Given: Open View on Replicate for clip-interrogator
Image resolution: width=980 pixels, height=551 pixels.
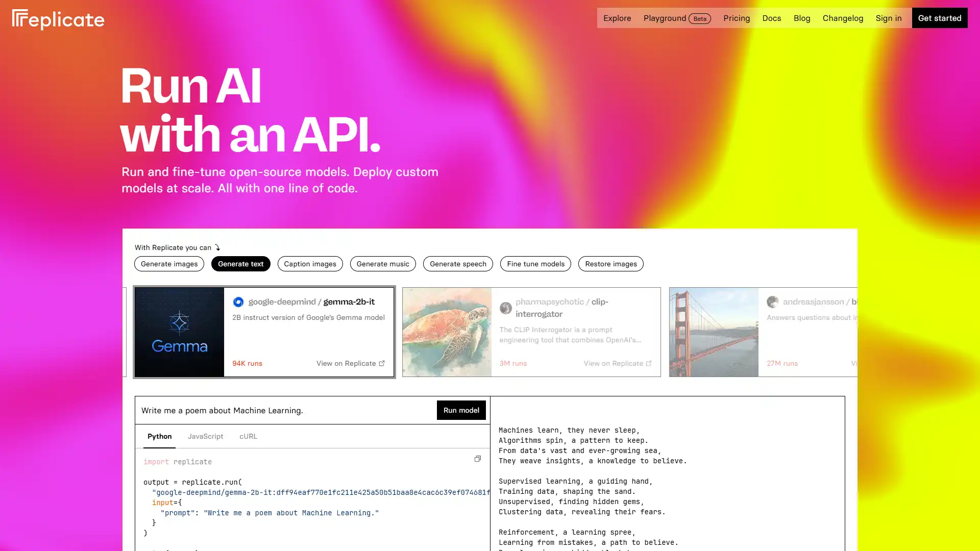Looking at the screenshot, I should (618, 363).
